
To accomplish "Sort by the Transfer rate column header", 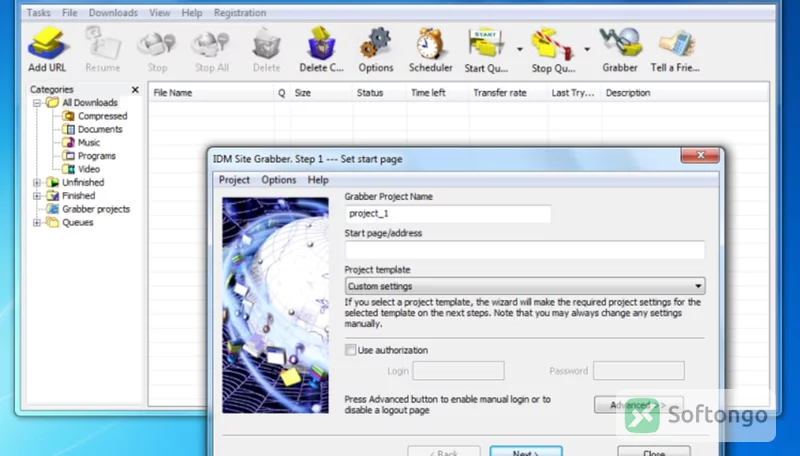I will (x=509, y=93).
